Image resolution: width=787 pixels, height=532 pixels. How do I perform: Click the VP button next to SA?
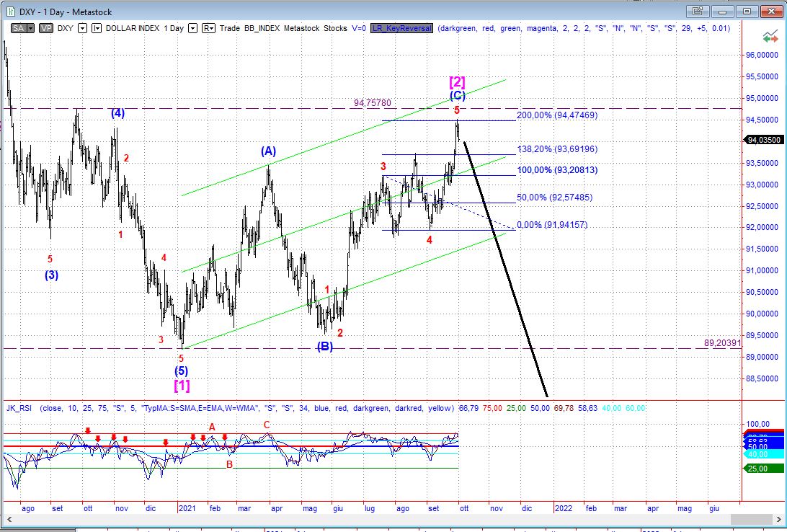coord(45,28)
